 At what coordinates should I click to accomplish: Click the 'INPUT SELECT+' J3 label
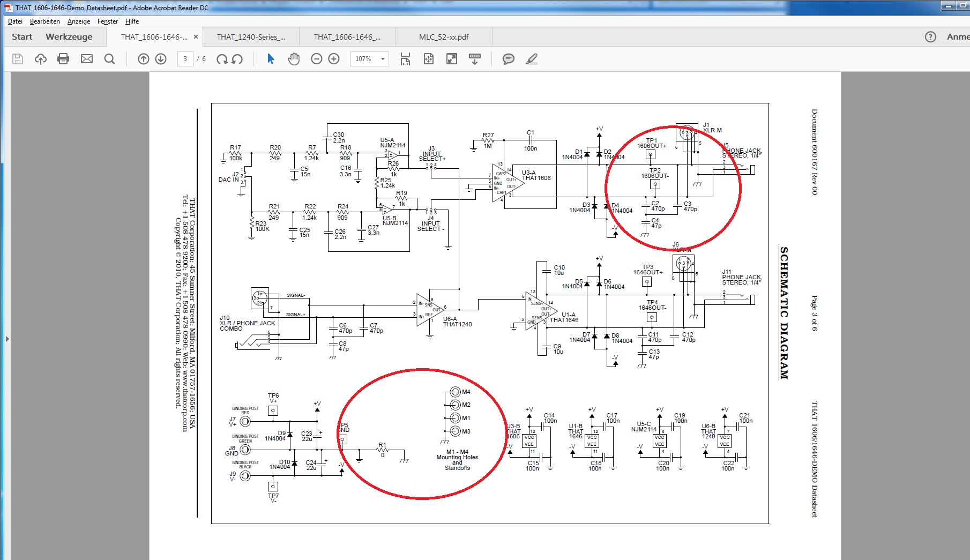[x=432, y=156]
